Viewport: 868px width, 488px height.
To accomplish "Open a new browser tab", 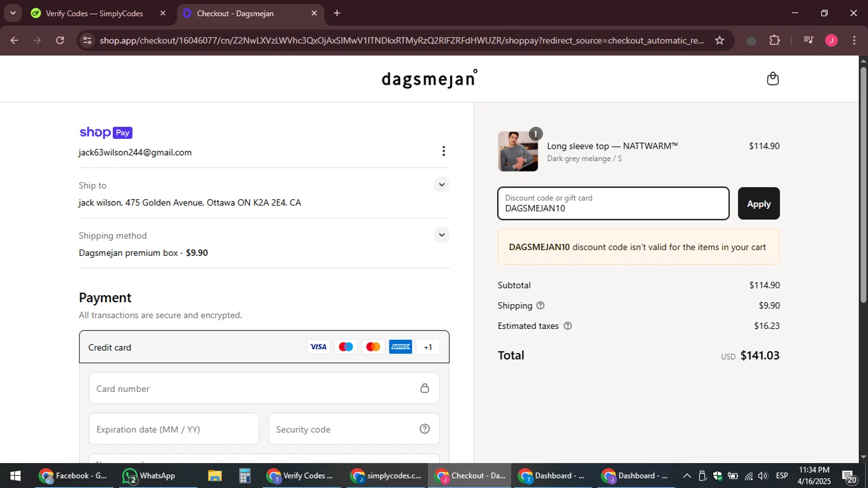I will coord(337,13).
